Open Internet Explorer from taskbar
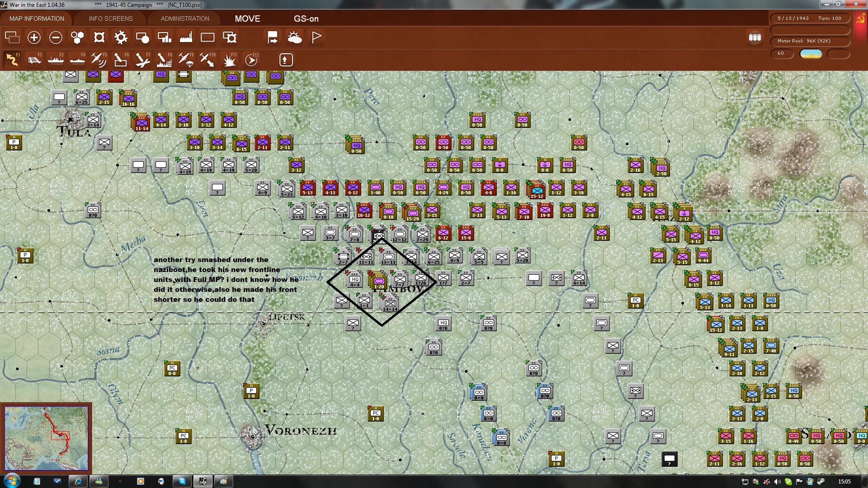The height and width of the screenshot is (488, 868). click(78, 481)
